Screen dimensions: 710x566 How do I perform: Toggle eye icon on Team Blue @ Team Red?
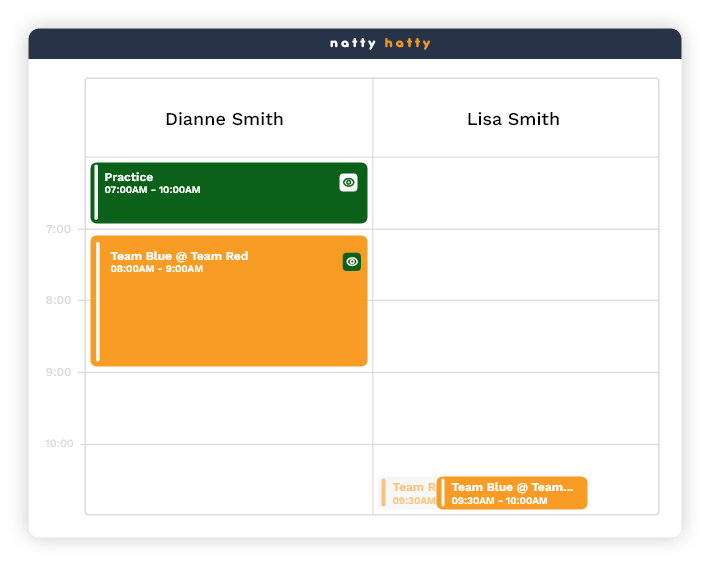pos(352,262)
